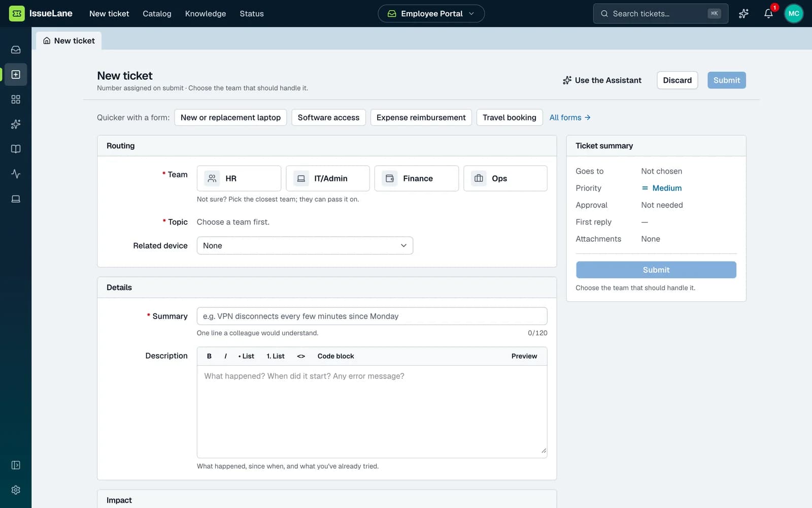Open the notifications bell
Screen dimensions: 812x508
[x=768, y=14]
